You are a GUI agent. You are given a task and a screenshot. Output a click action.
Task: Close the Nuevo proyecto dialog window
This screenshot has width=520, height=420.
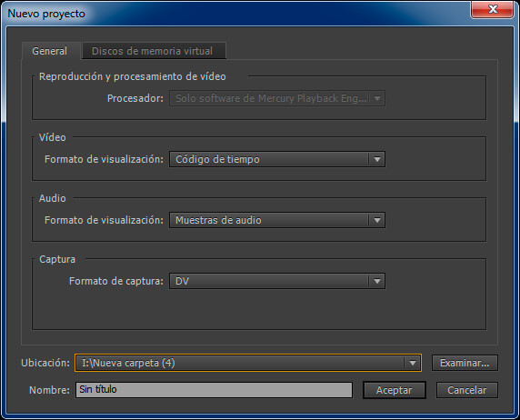[493, 9]
